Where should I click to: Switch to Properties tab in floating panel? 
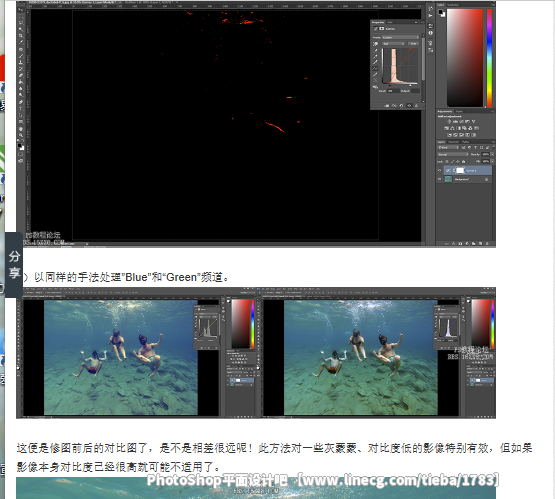point(378,22)
